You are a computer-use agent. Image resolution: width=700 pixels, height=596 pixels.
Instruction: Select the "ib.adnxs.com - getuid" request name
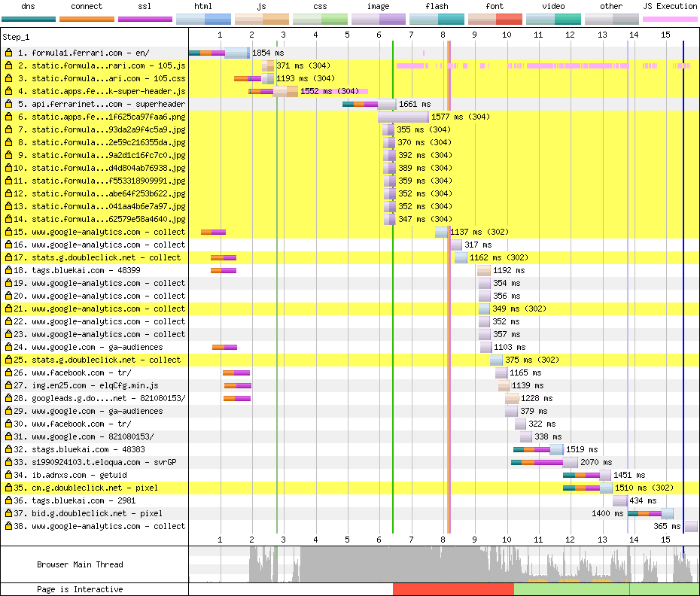80,475
